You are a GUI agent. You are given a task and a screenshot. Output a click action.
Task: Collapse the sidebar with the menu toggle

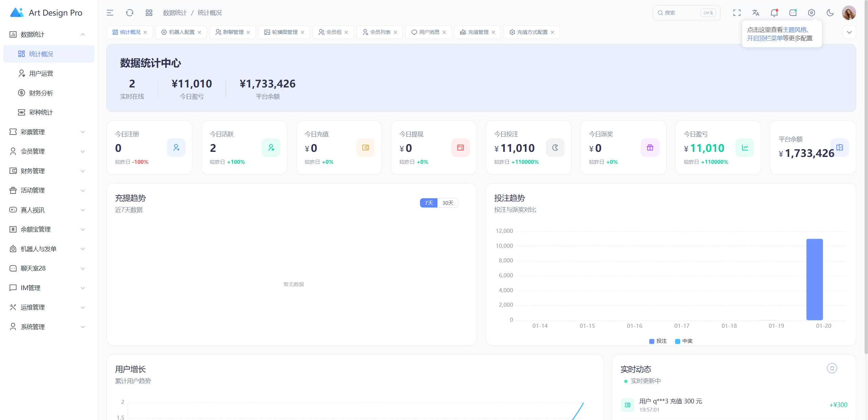pyautogui.click(x=110, y=13)
